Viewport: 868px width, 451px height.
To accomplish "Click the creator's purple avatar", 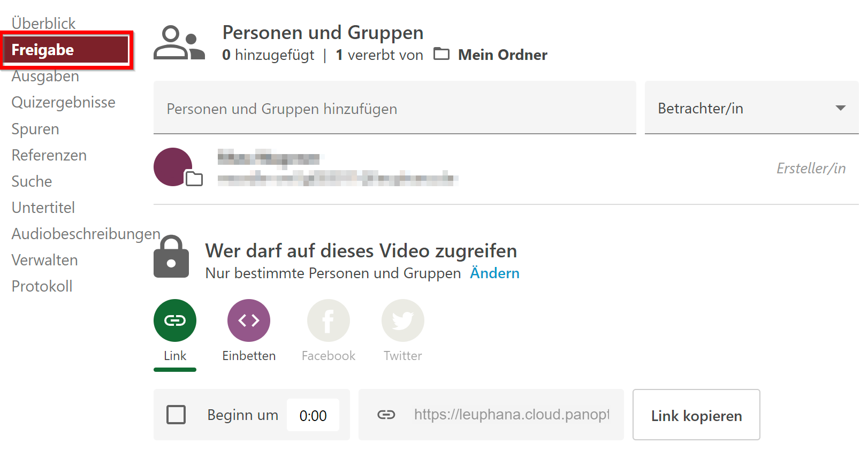I will coord(173,167).
